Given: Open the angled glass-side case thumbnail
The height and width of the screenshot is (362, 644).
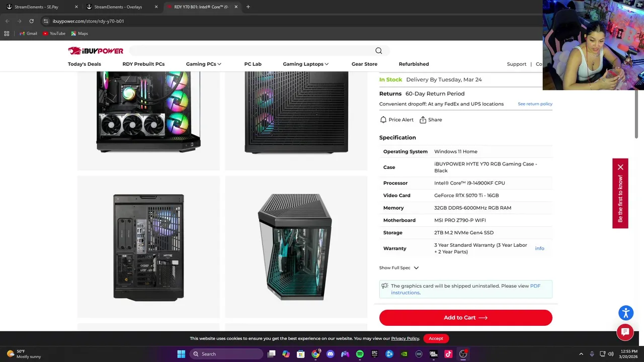Looking at the screenshot, I should 296,247.
